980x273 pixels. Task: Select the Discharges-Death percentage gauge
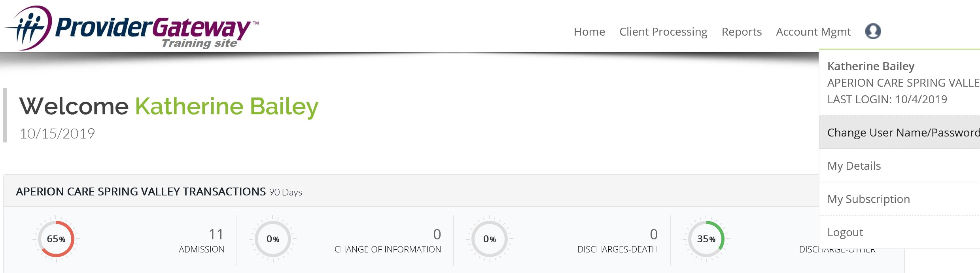click(490, 239)
